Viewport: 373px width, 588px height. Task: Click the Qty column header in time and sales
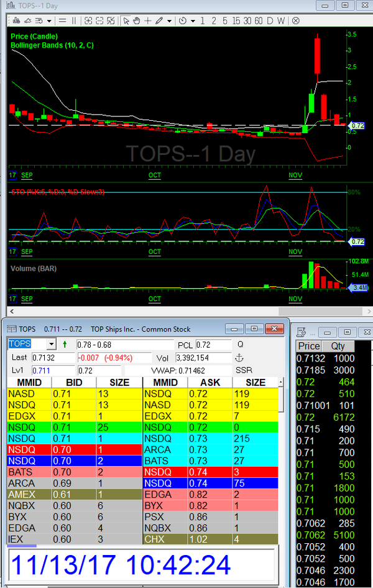point(338,346)
